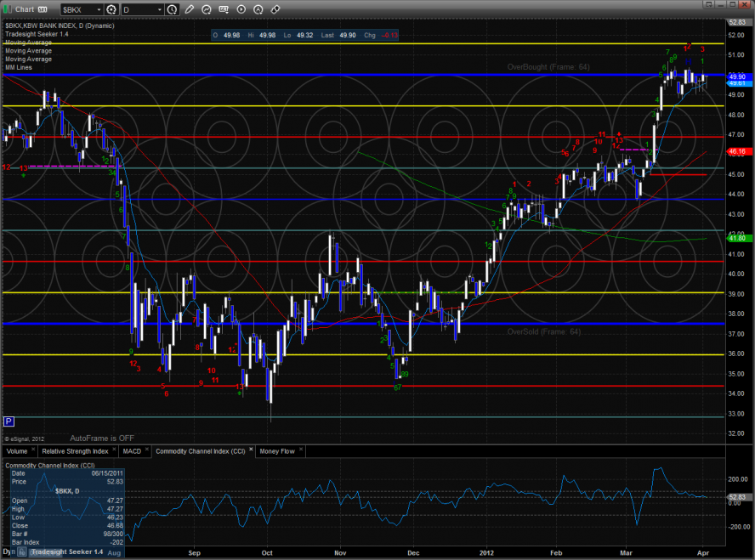Select the pencil drawing tool
Viewport: 755px width, 560px height.
(x=189, y=9)
